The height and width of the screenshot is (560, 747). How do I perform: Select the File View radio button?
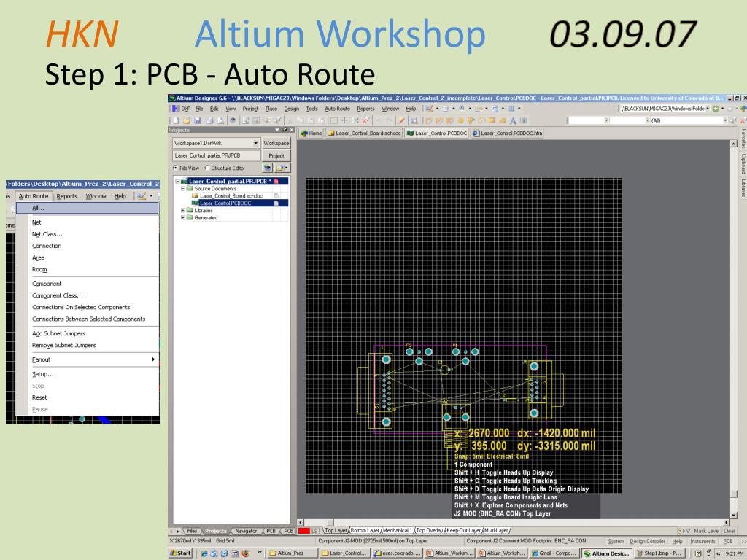point(175,168)
